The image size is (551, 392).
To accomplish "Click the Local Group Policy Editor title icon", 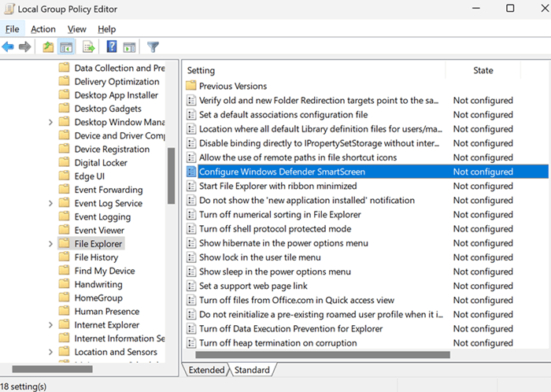I will (9, 9).
